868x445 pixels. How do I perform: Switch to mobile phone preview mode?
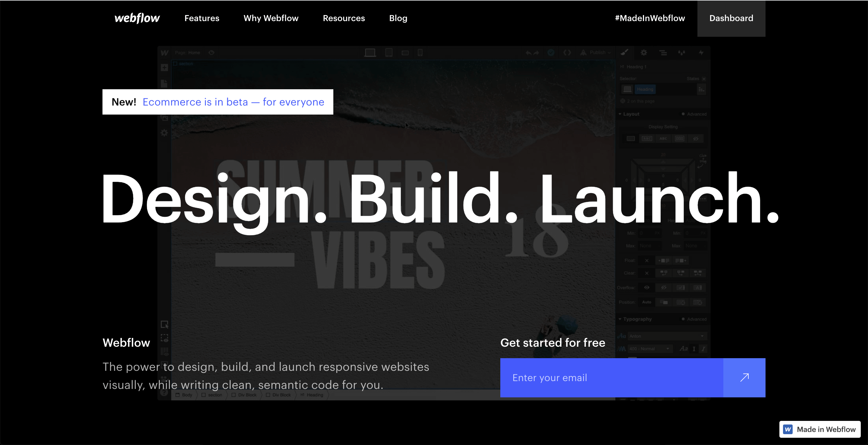tap(420, 52)
